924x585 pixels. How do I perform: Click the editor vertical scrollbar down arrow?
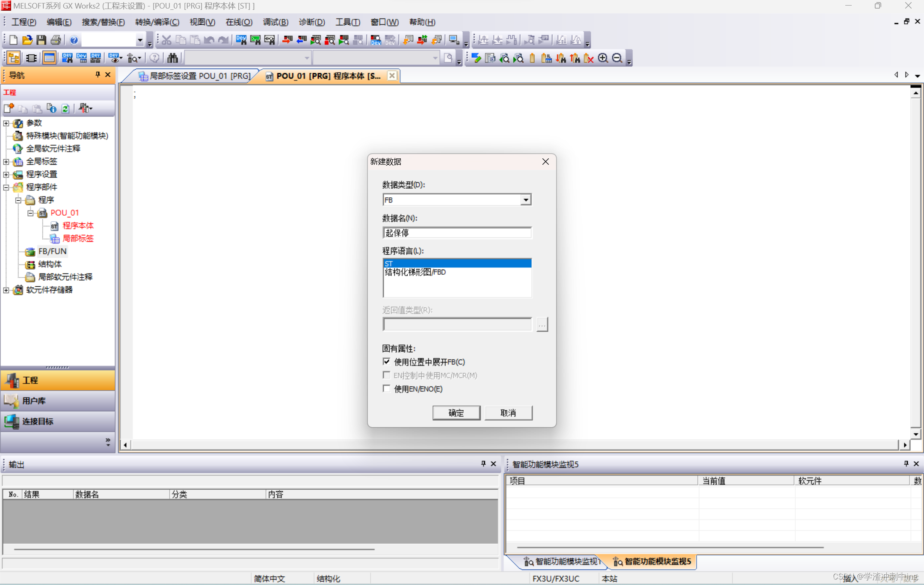pyautogui.click(x=915, y=434)
